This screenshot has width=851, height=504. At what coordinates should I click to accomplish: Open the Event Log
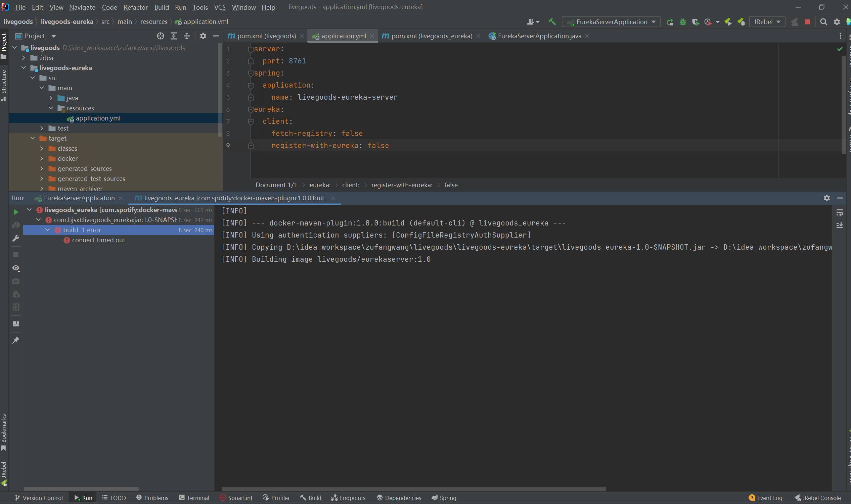click(765, 498)
